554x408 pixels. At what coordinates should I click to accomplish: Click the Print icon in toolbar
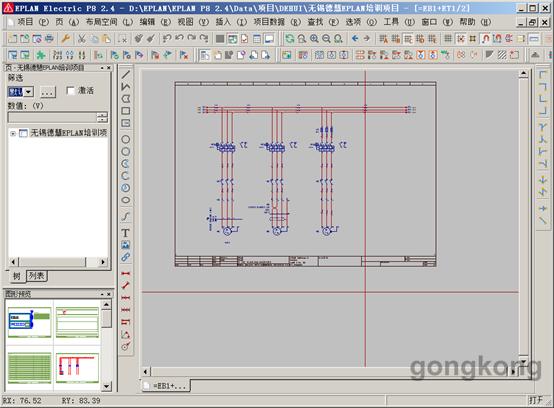pos(49,39)
